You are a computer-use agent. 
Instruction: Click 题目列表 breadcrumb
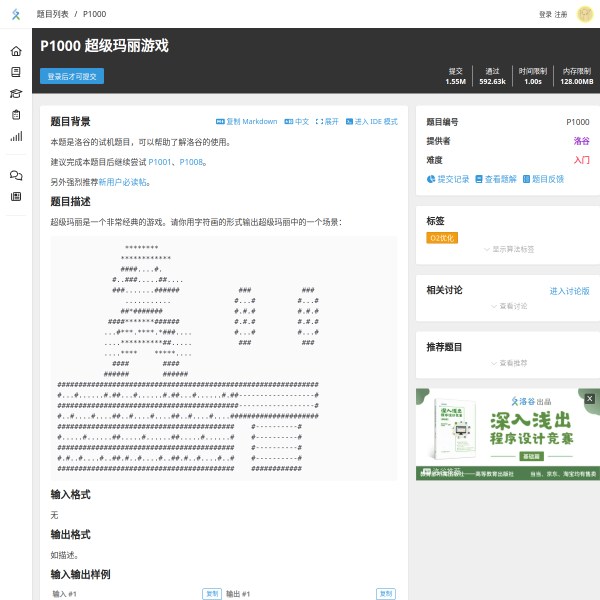(52, 14)
